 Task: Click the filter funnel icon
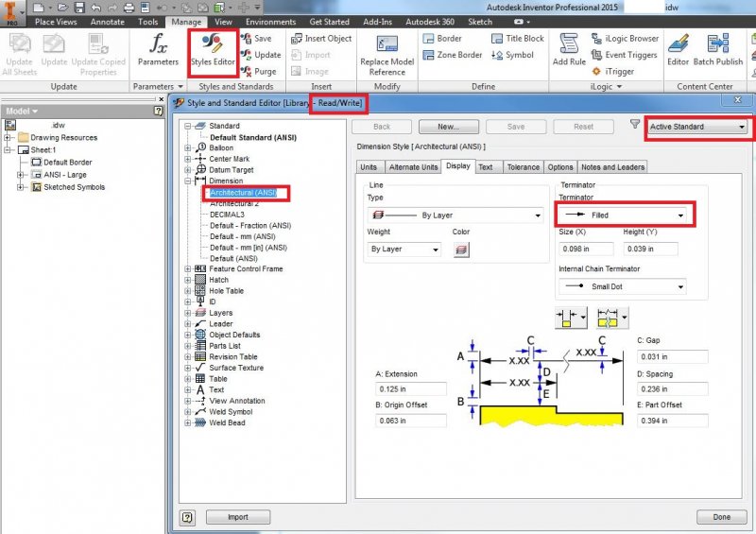coord(635,125)
